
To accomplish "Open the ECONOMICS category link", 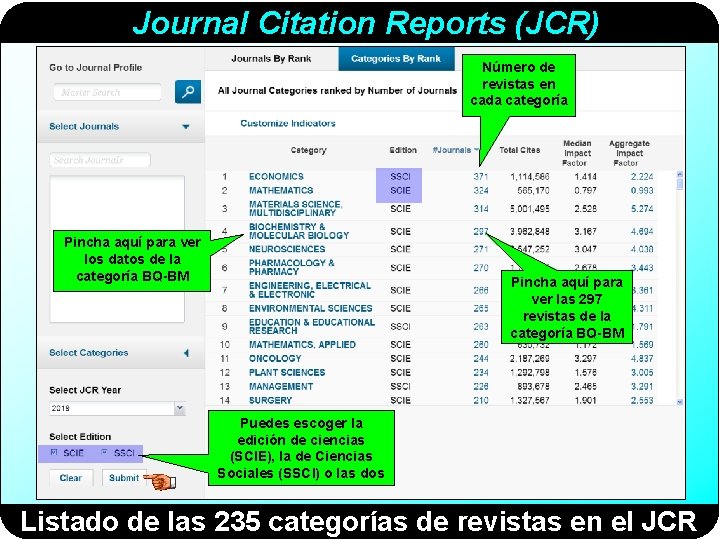I will (x=276, y=176).
